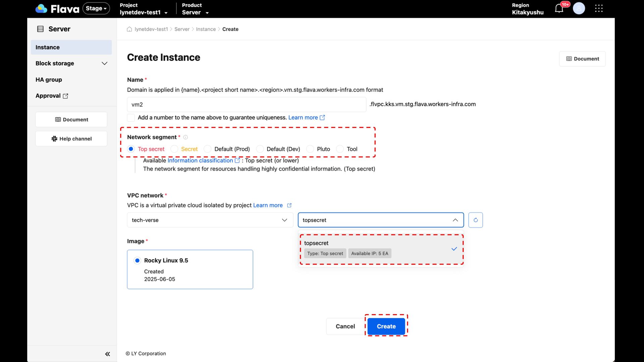The image size is (644, 362).
Task: Click the Flava cloud logo
Action: coord(41,9)
